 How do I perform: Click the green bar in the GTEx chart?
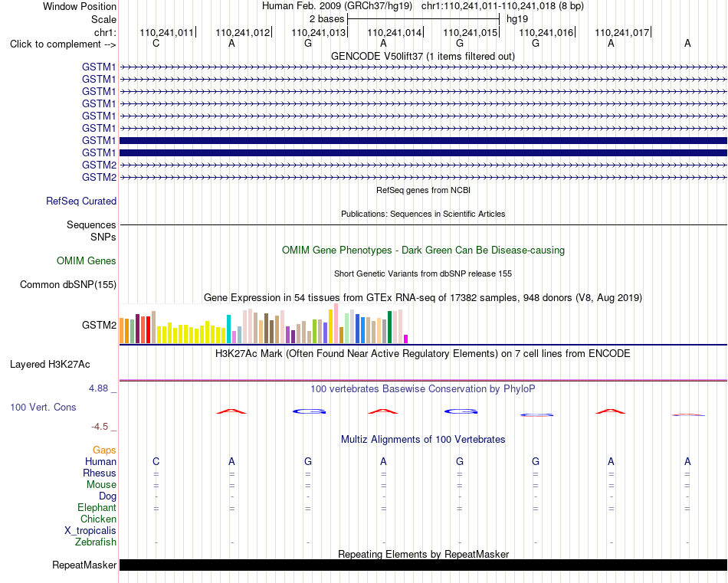pyautogui.click(x=389, y=327)
